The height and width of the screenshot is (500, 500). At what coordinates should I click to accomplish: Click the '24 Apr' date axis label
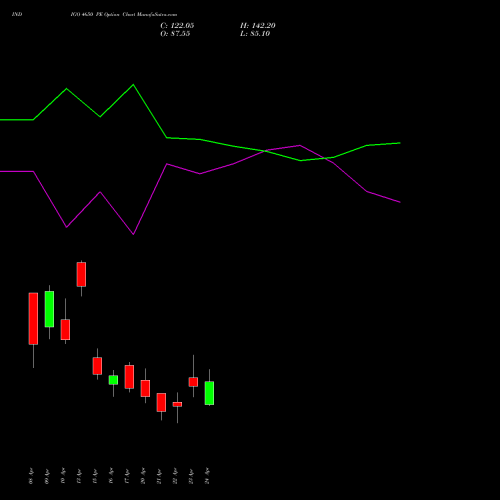[x=207, y=476]
